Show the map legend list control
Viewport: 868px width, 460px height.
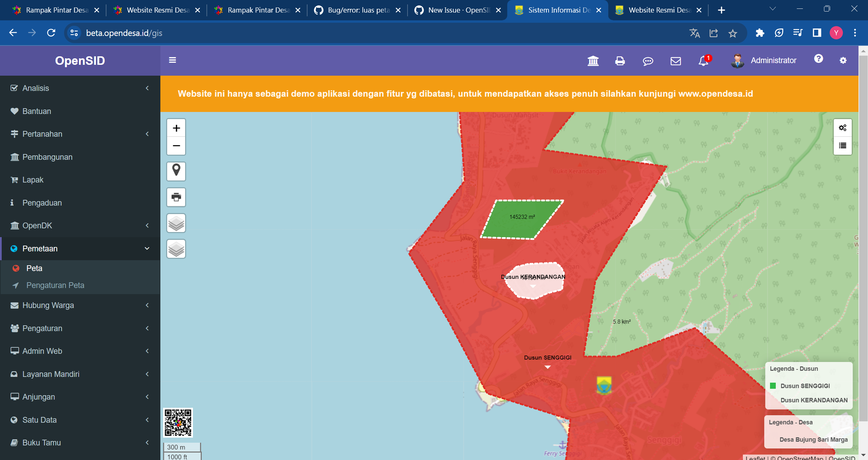[x=843, y=146]
